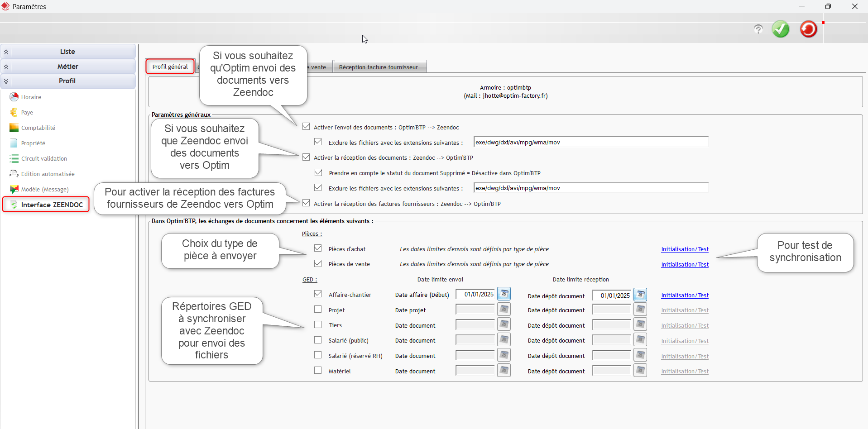
Task: Toggle 'Activer la réception des factures fournisseurs' checkbox
Action: coord(306,203)
